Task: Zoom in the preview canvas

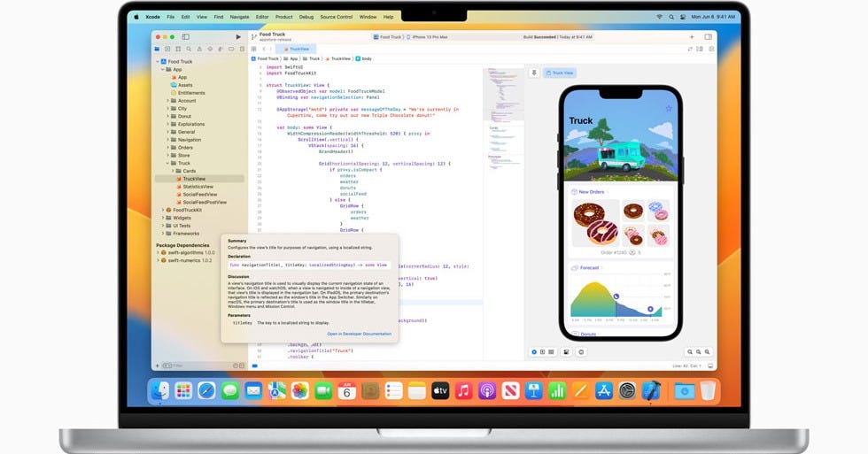Action: coord(707,351)
